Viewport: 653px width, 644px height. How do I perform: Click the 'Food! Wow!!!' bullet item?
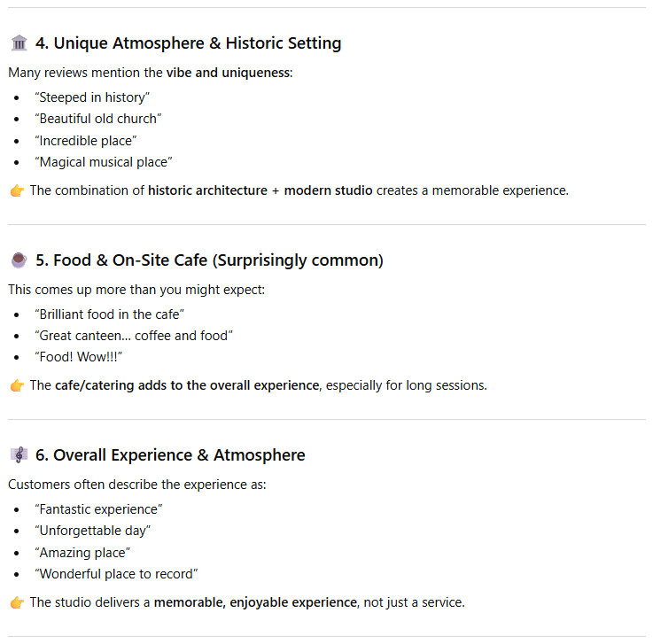click(78, 357)
